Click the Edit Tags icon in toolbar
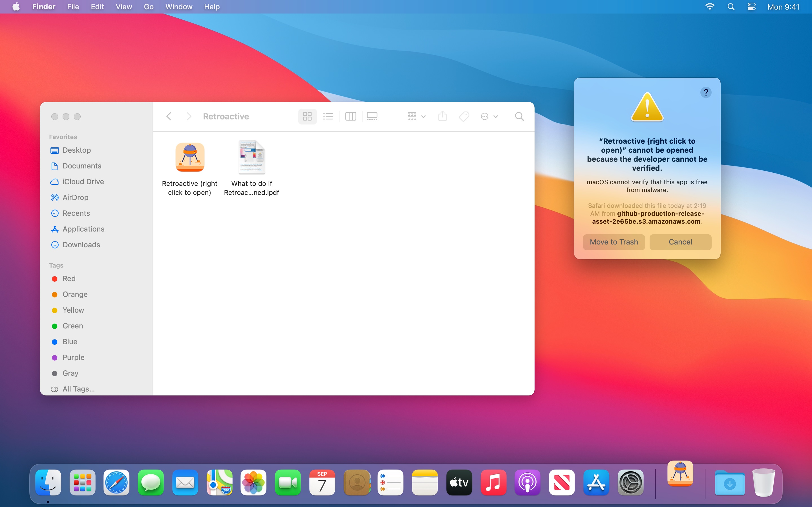 point(464,116)
